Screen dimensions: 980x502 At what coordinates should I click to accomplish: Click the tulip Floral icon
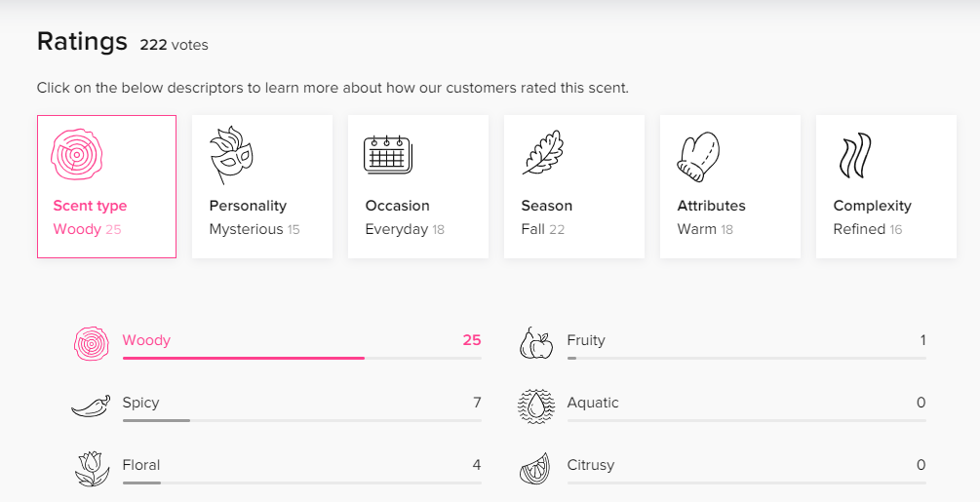coord(92,469)
